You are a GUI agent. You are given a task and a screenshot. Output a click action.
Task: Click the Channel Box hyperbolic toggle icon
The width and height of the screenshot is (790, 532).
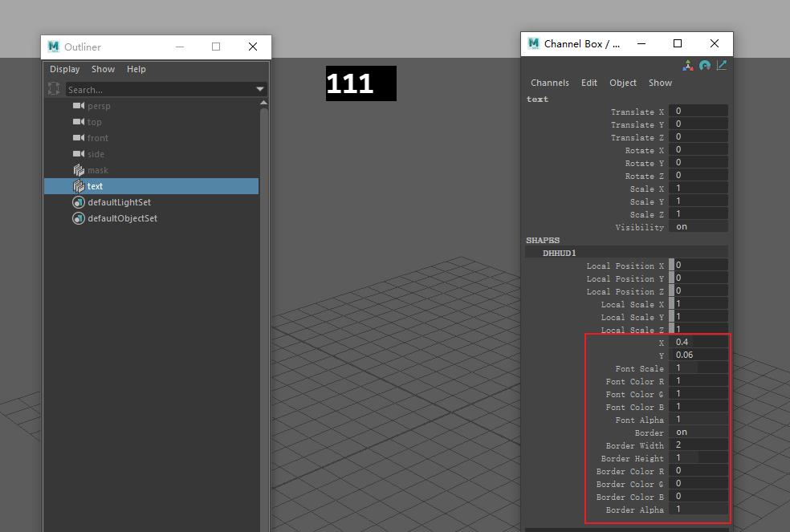pyautogui.click(x=722, y=66)
